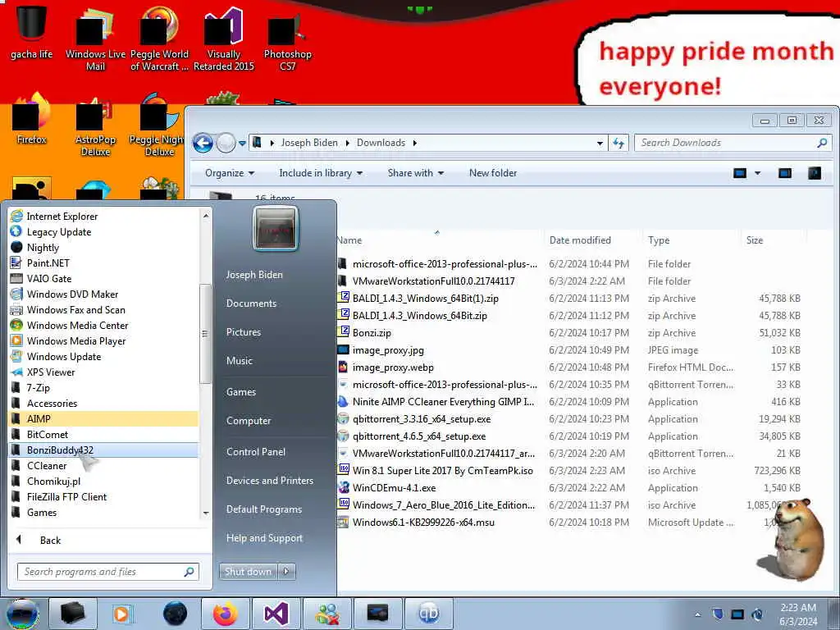
Task: Open Visual Studio from the taskbar
Action: click(276, 614)
